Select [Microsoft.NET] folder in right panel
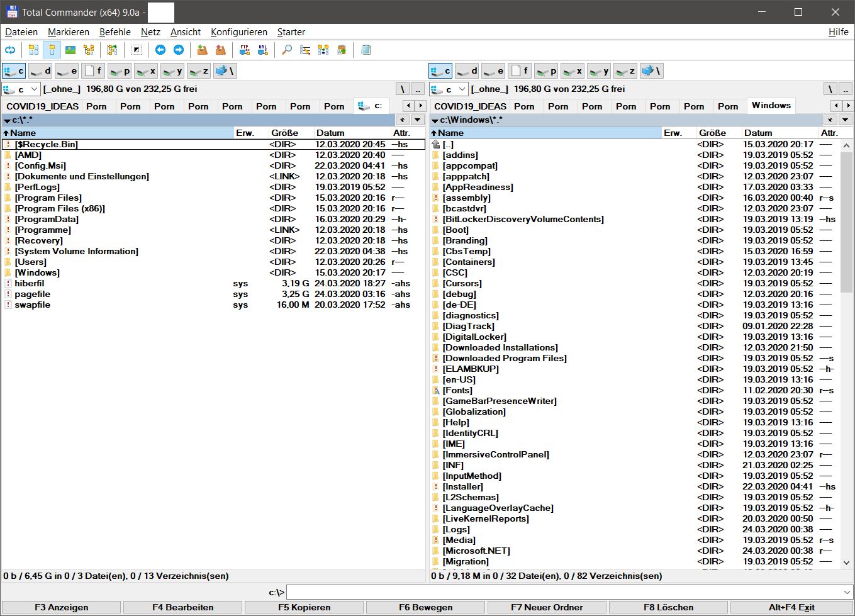 pyautogui.click(x=635, y=551)
